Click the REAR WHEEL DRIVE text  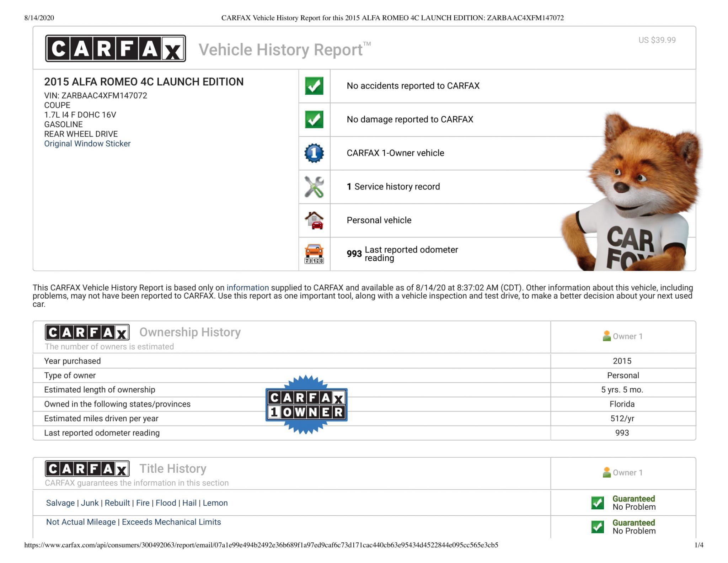click(81, 134)
